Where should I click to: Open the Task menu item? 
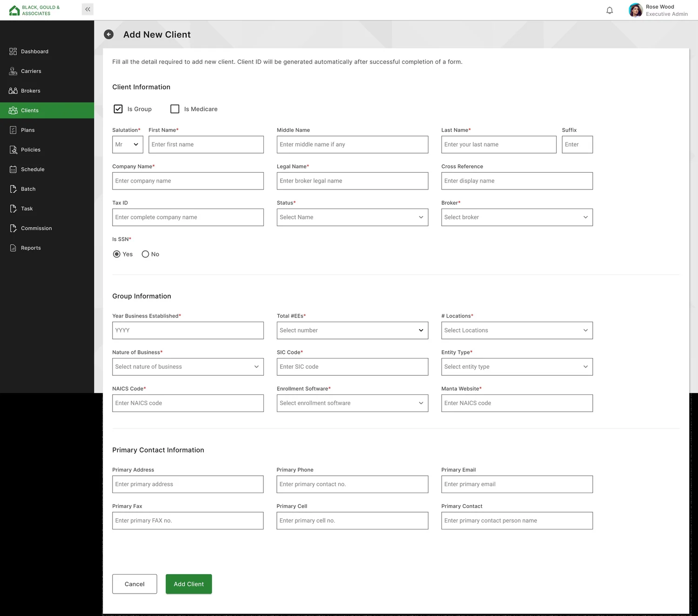pyautogui.click(x=47, y=209)
